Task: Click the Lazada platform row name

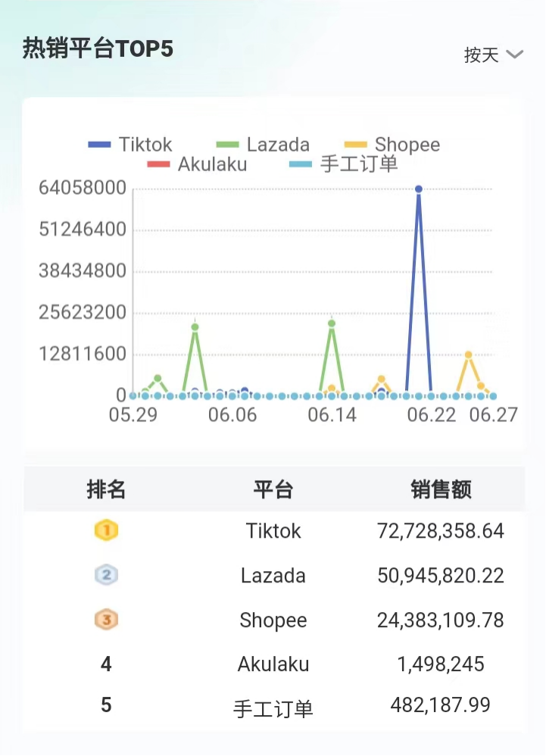Action: tap(273, 575)
